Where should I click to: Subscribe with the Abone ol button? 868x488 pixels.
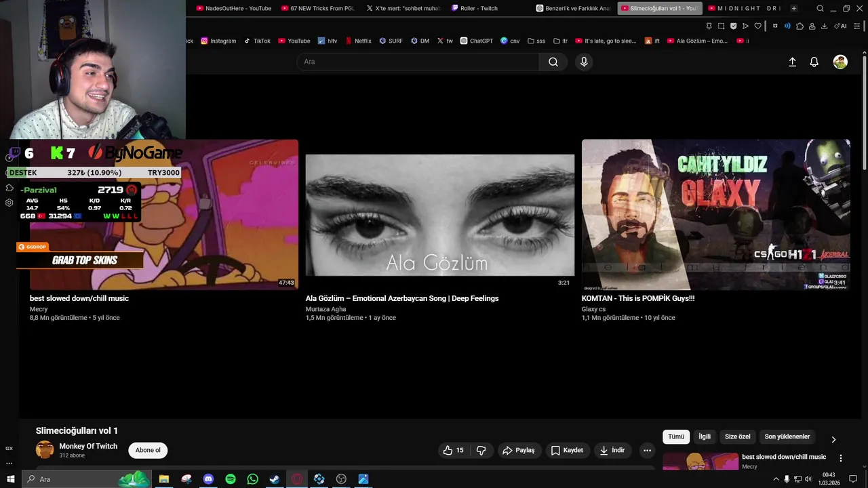pyautogui.click(x=148, y=450)
